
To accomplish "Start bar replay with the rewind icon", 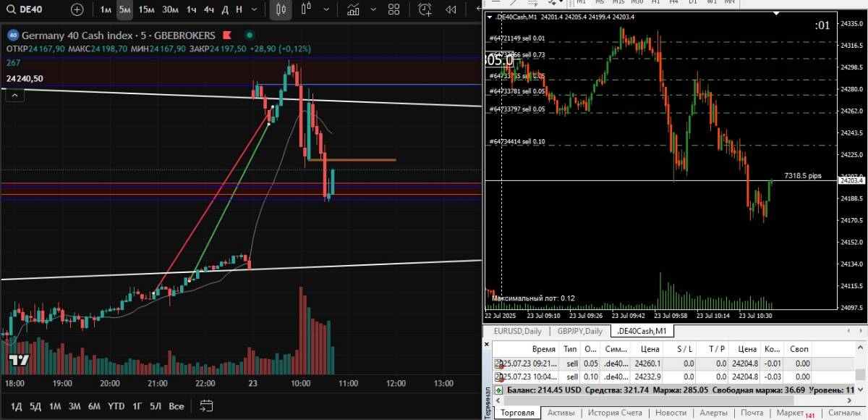I will (x=451, y=9).
